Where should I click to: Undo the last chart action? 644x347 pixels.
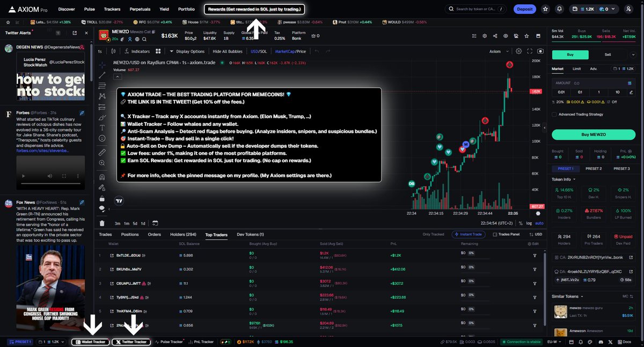[317, 52]
